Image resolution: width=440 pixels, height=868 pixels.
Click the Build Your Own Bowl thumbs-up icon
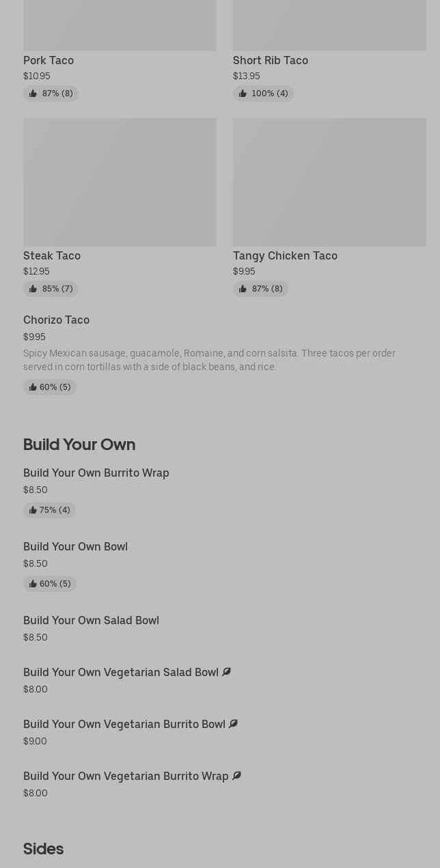coord(33,584)
